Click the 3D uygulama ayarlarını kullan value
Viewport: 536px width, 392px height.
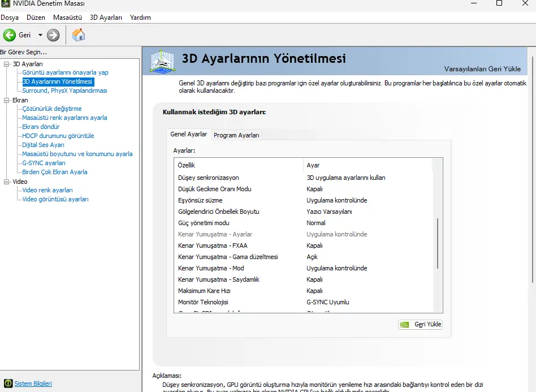coord(346,178)
